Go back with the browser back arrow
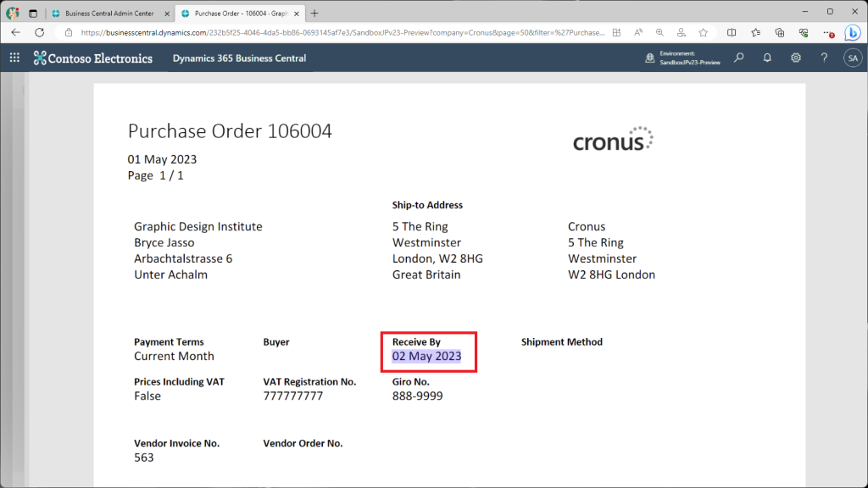The image size is (868, 488). coord(15,33)
